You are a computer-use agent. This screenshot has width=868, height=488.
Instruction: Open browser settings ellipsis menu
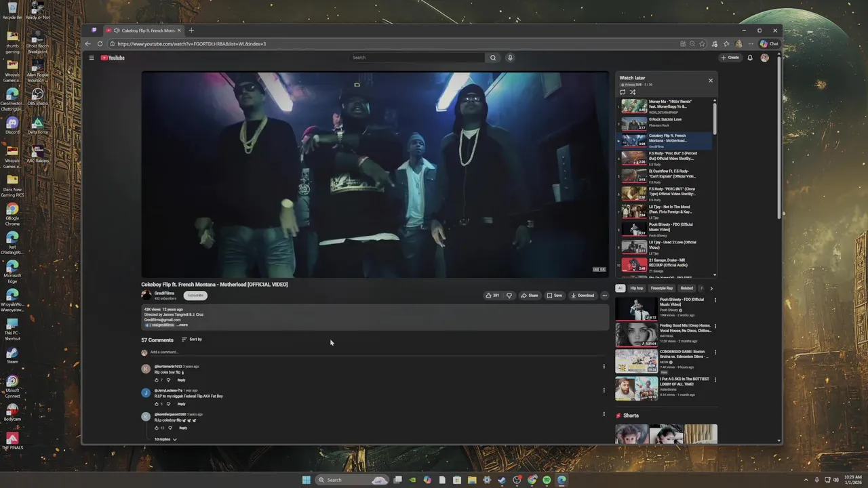[751, 44]
